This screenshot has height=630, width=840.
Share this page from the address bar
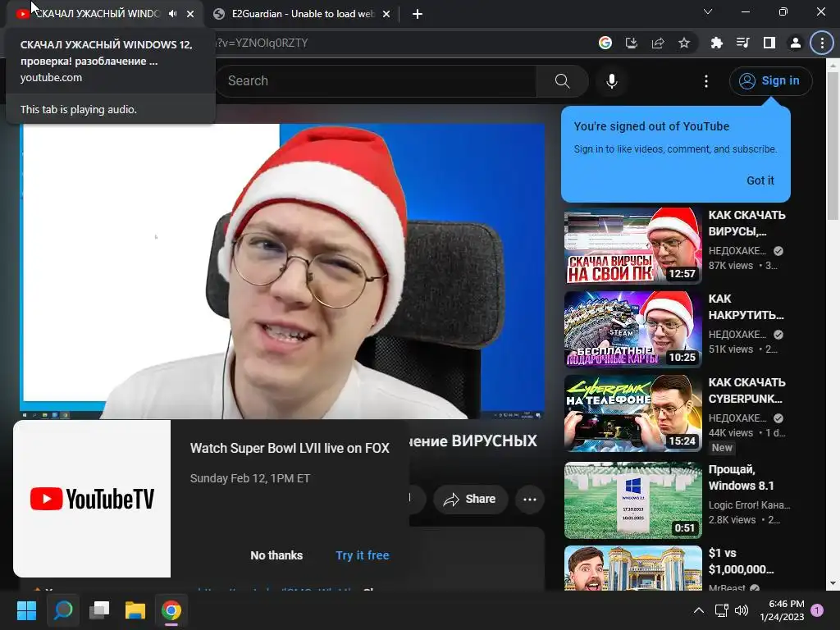[658, 43]
